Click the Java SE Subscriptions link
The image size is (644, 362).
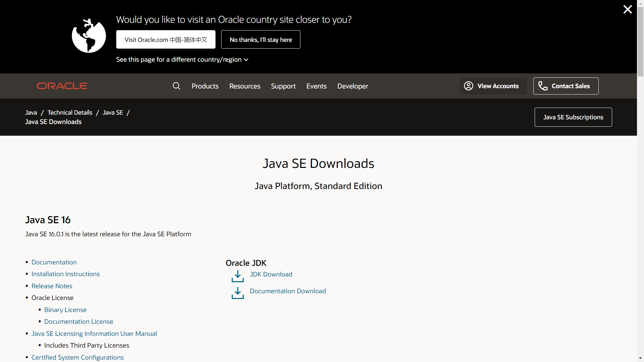(573, 117)
